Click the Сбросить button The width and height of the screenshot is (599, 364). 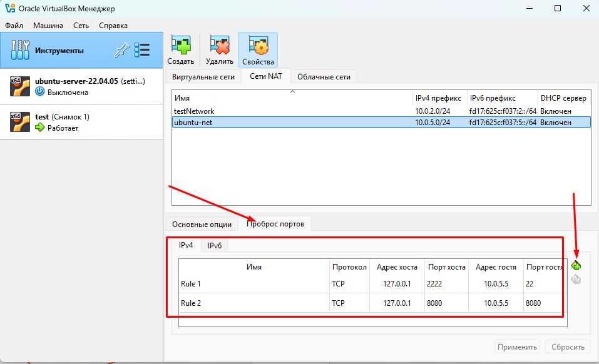(568, 347)
